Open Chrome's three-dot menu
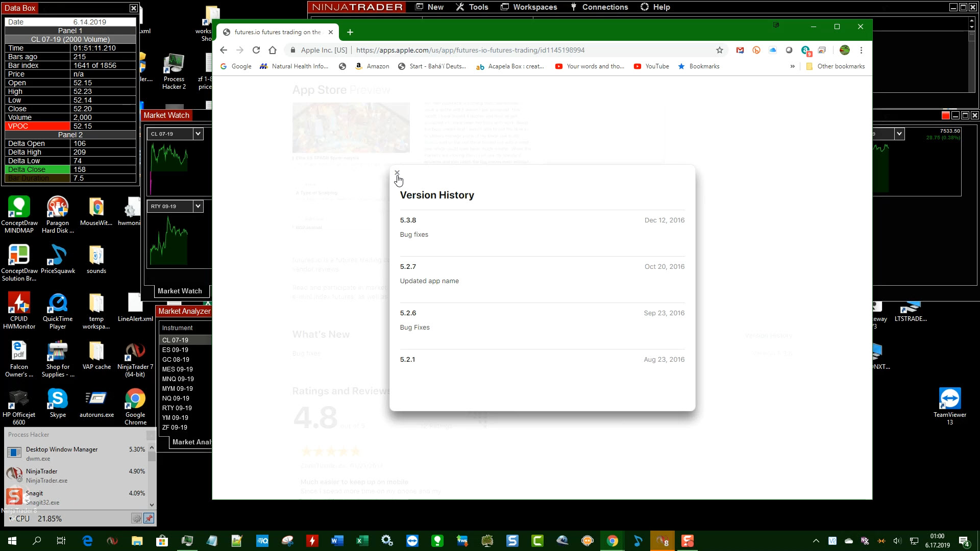Image resolution: width=980 pixels, height=551 pixels. [861, 50]
